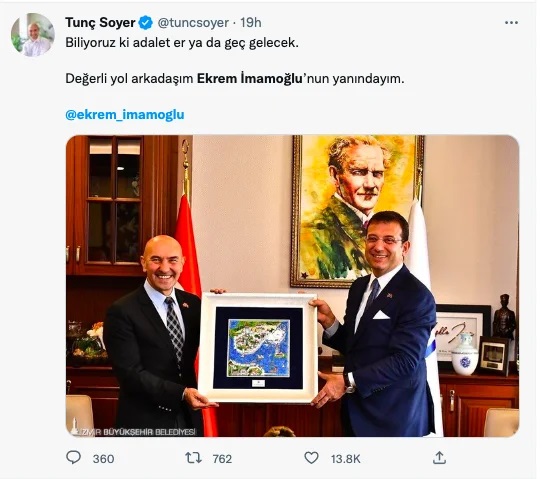Image resolution: width=542 pixels, height=479 pixels.
Task: Open the three-dot more options menu
Action: click(x=511, y=23)
